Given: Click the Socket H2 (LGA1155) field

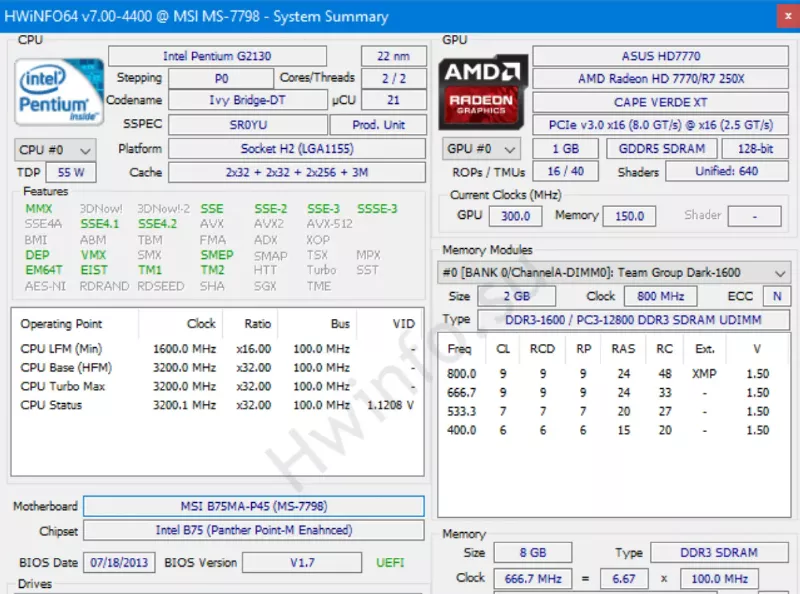Looking at the screenshot, I should [297, 149].
